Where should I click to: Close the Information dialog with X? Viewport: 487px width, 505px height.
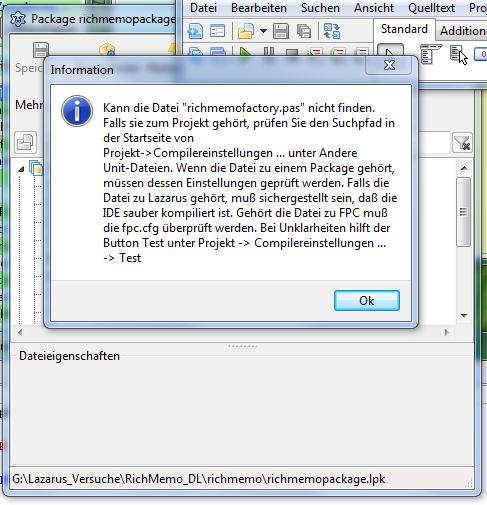pyautogui.click(x=389, y=65)
